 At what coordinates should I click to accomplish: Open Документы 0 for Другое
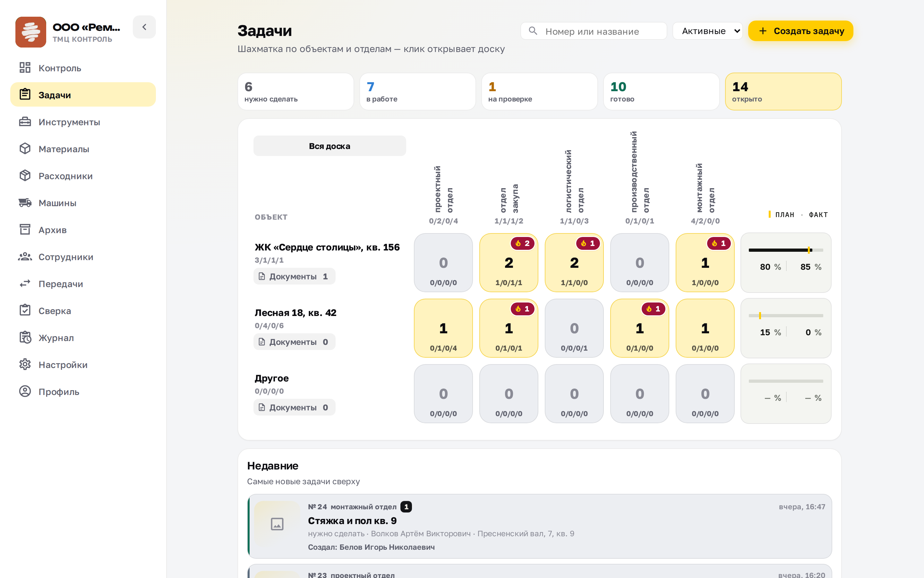pyautogui.click(x=295, y=407)
